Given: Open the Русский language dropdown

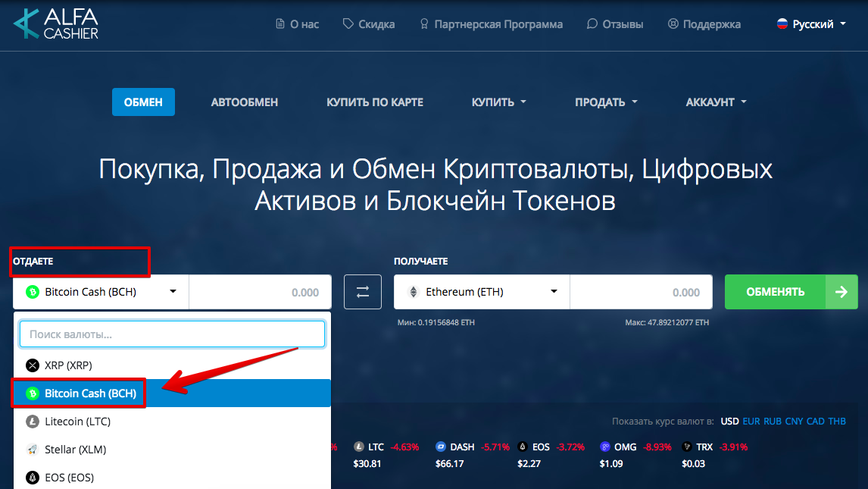Looking at the screenshot, I should 811,24.
